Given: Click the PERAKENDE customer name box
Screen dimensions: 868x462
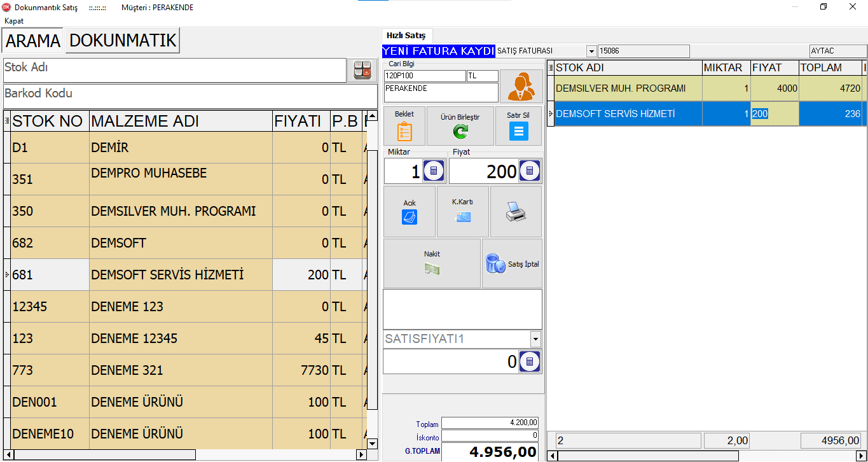Looking at the screenshot, I should pyautogui.click(x=441, y=92).
